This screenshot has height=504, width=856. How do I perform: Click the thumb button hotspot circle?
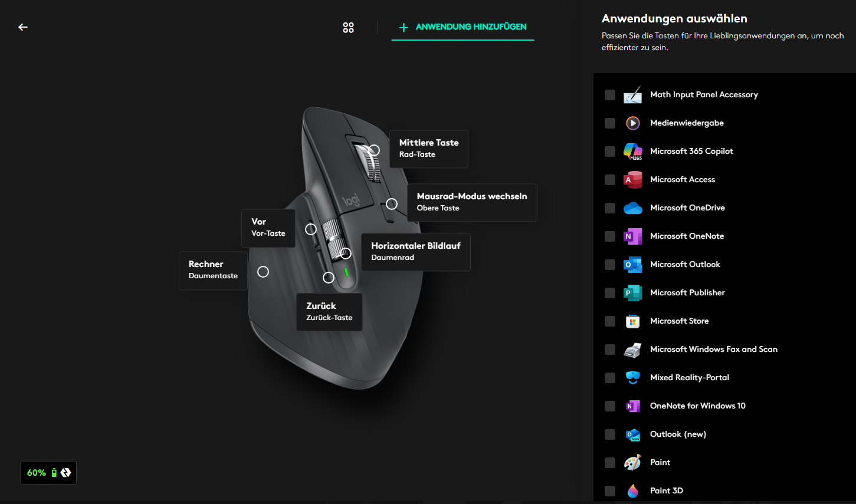click(263, 272)
